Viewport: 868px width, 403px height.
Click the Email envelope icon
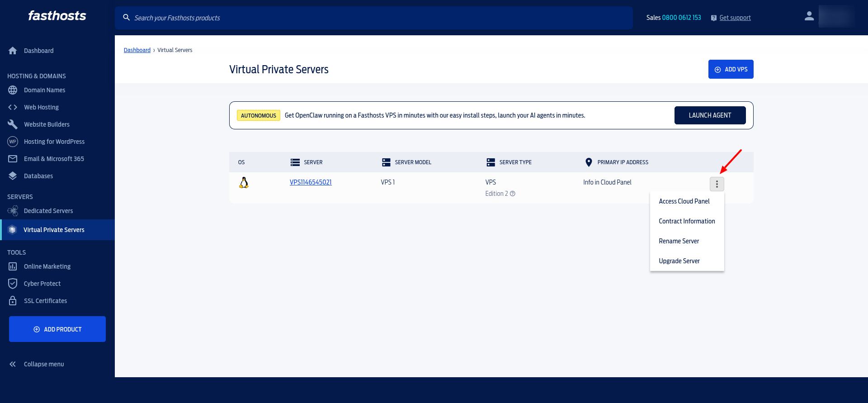13,159
